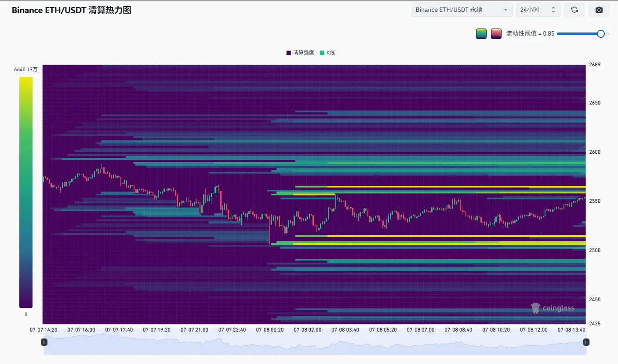618x364 pixels.
Task: Click the 07-08 03:40 time axis label
Action: [345, 329]
